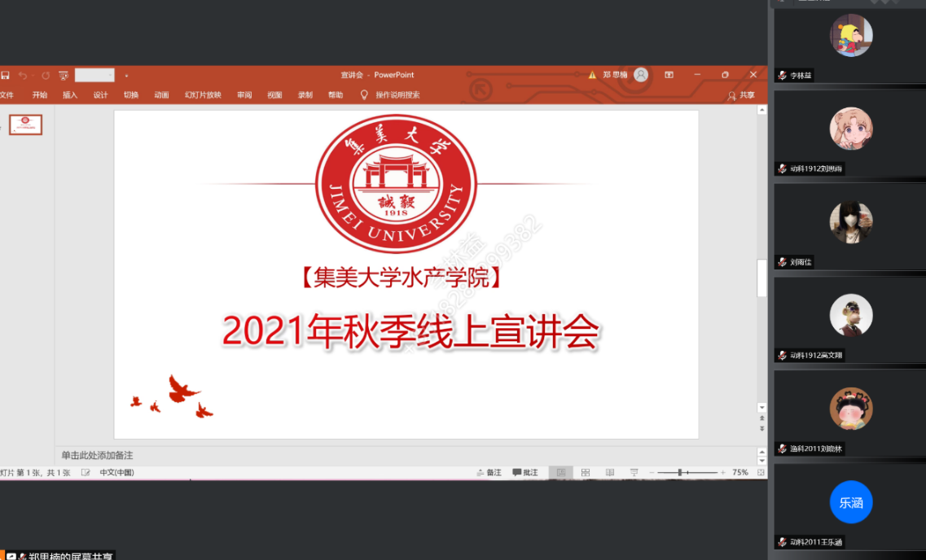Click the 中文(中国) language button
The height and width of the screenshot is (560, 926).
[x=116, y=473]
